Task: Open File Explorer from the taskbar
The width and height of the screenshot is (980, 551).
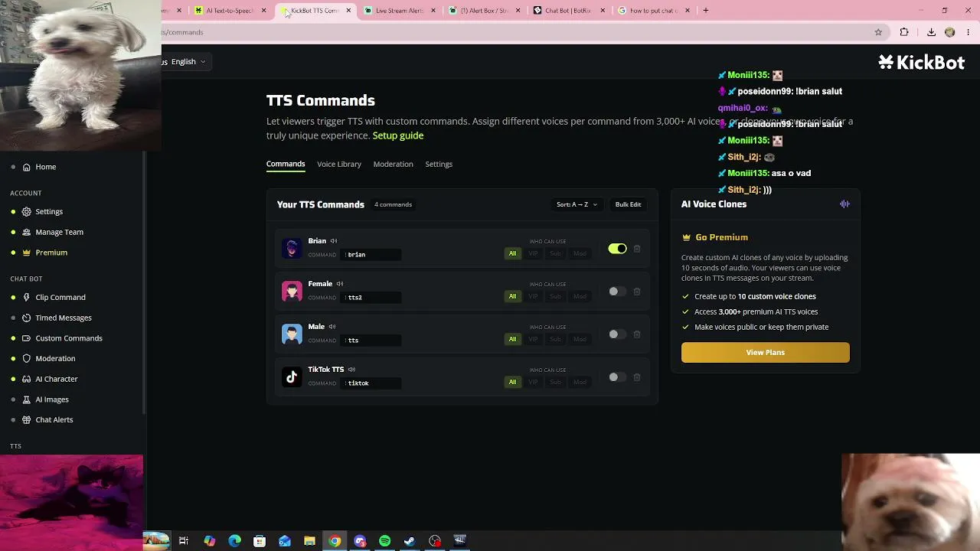Action: pos(309,541)
